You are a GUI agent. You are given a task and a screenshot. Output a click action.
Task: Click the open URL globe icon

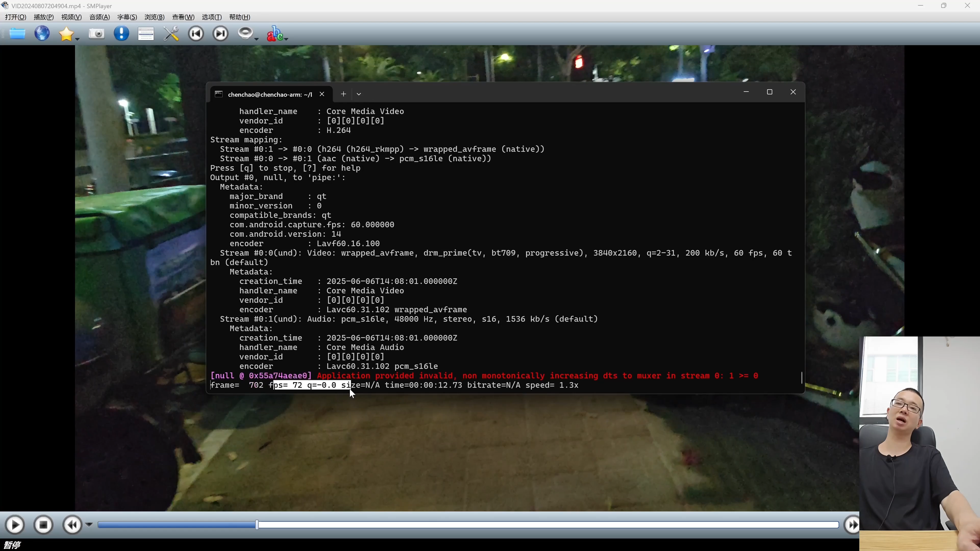coord(42,33)
